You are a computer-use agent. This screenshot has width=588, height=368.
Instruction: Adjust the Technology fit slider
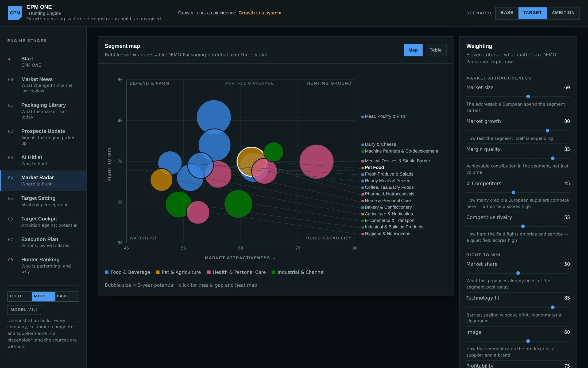pos(518,307)
